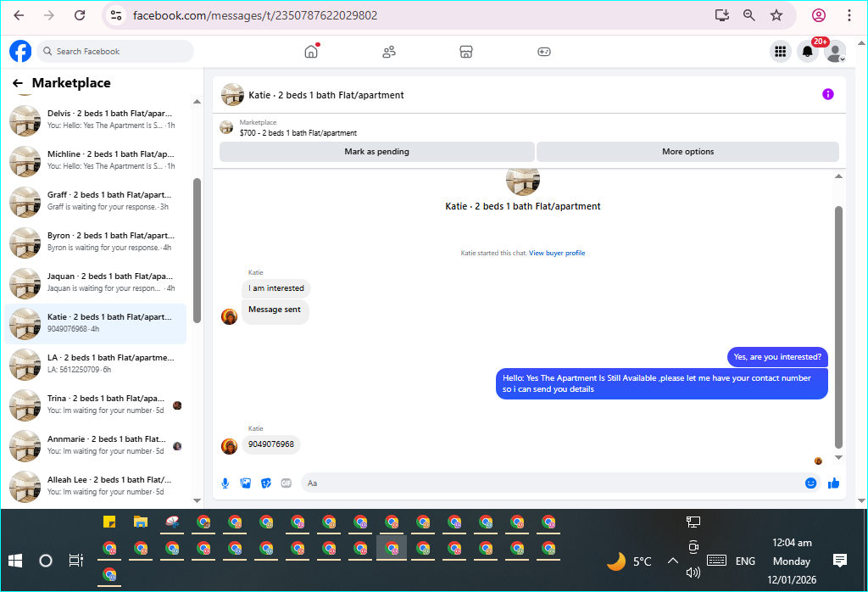
Task: Click the zoom magnifier icon in address bar
Action: coord(749,15)
